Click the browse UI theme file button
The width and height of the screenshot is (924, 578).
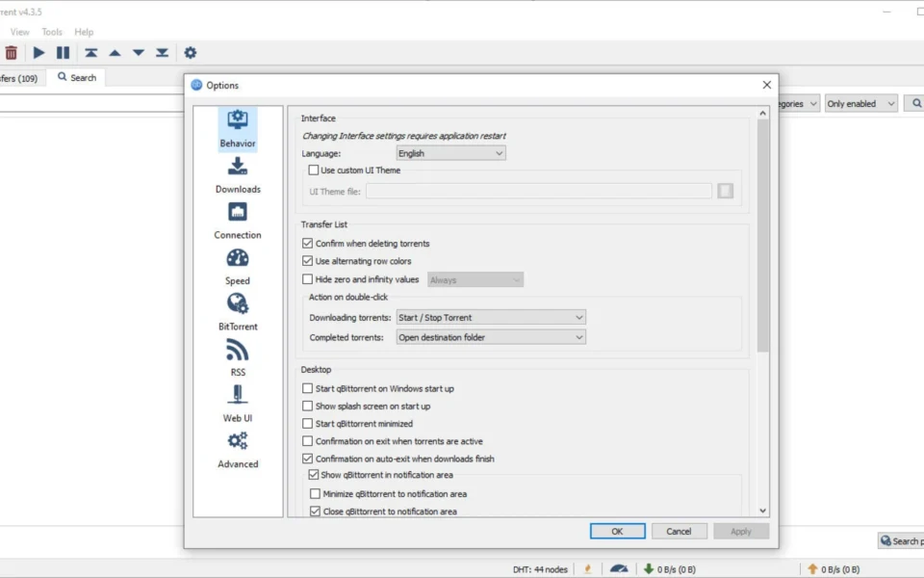(726, 191)
